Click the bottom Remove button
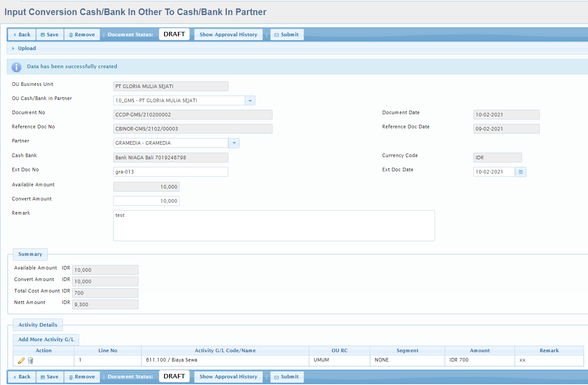 click(x=82, y=377)
